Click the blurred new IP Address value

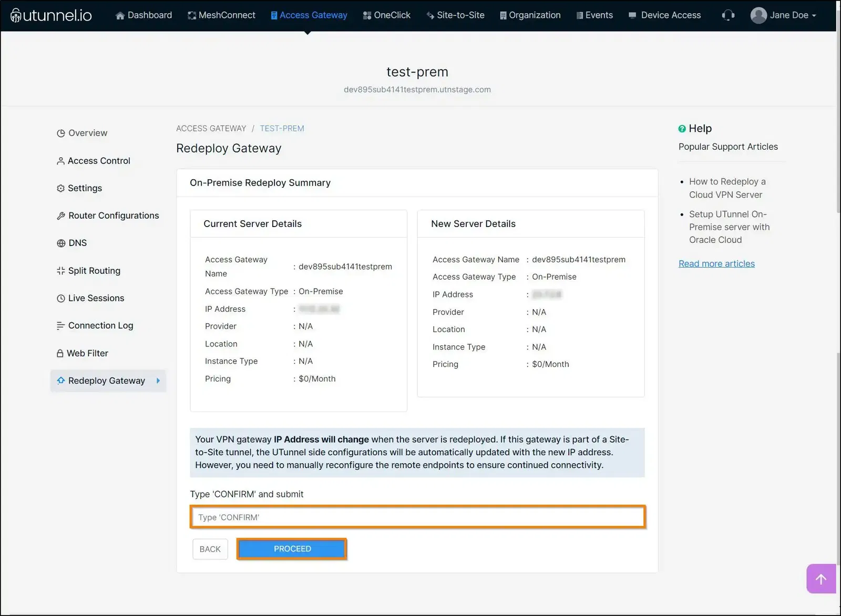(547, 294)
